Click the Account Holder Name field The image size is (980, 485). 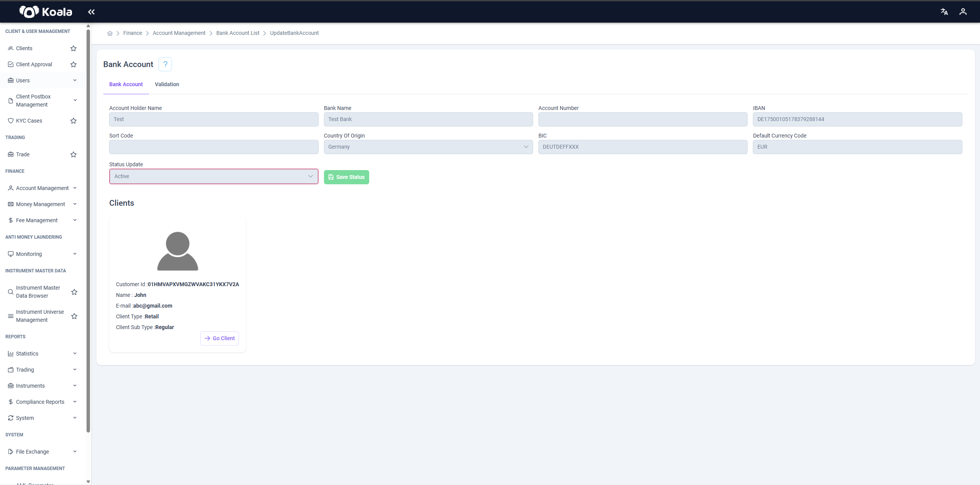click(x=214, y=119)
